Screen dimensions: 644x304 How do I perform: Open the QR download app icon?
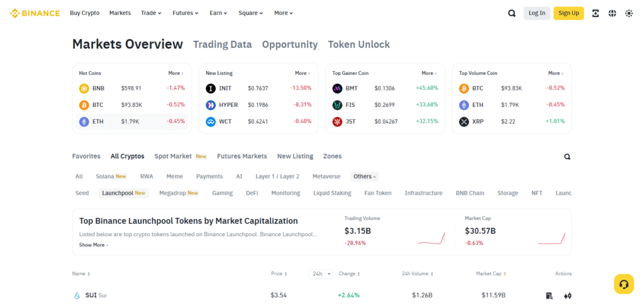tap(596, 13)
